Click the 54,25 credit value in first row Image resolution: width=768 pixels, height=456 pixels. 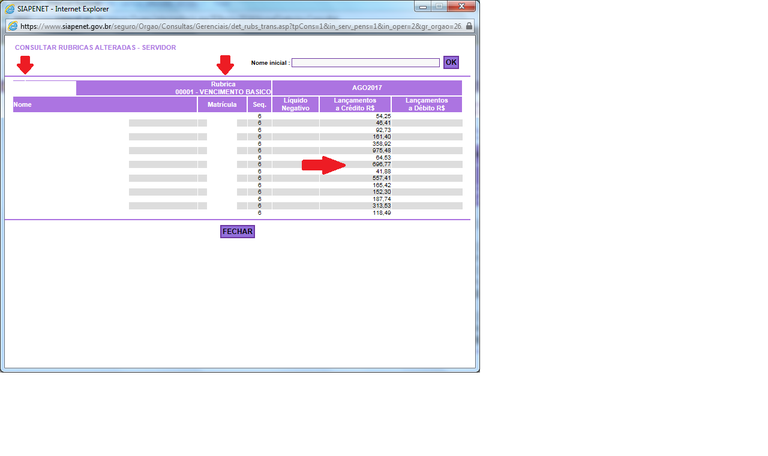coord(382,116)
